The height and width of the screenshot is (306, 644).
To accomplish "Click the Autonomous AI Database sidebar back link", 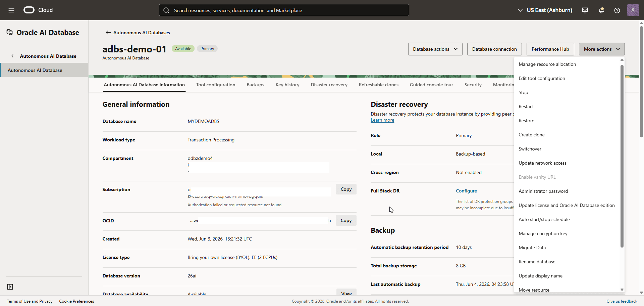I will [x=48, y=56].
